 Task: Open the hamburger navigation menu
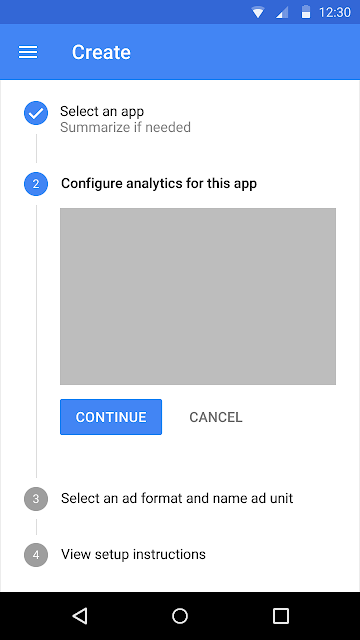[x=28, y=52]
